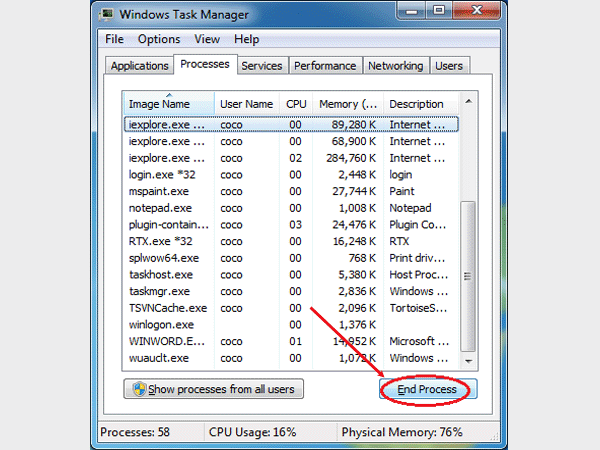Image resolution: width=600 pixels, height=450 pixels.
Task: Close the Windows Task Manager window
Action: point(476,11)
